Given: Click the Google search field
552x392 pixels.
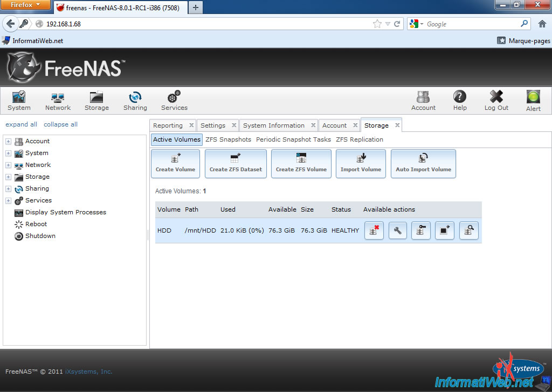Looking at the screenshot, I should [472, 24].
